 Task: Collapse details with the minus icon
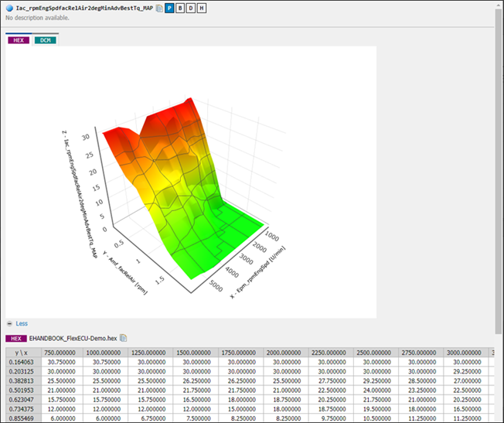pyautogui.click(x=9, y=324)
